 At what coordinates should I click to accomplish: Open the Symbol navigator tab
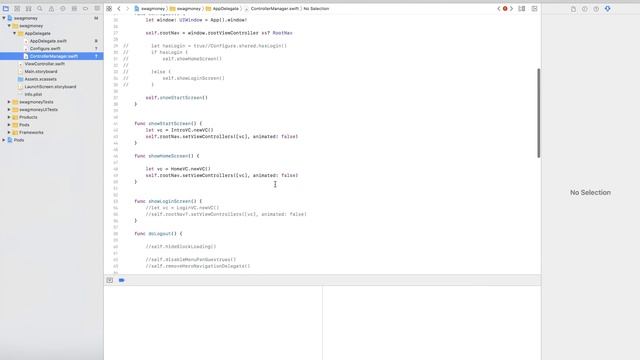29,9
